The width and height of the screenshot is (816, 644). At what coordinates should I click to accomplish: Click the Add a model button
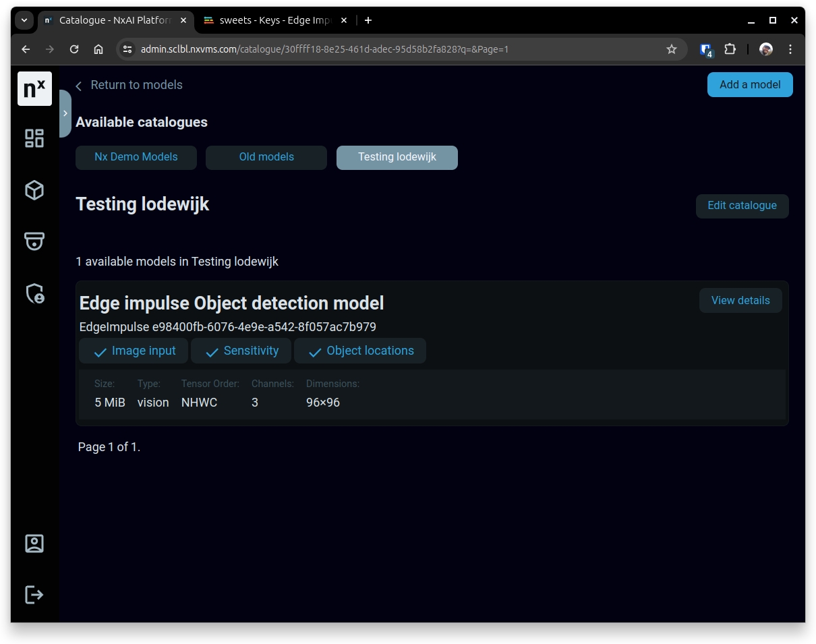[x=749, y=85]
